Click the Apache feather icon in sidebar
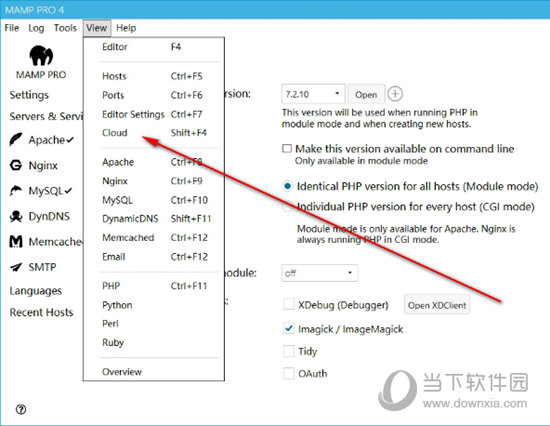 16,140
